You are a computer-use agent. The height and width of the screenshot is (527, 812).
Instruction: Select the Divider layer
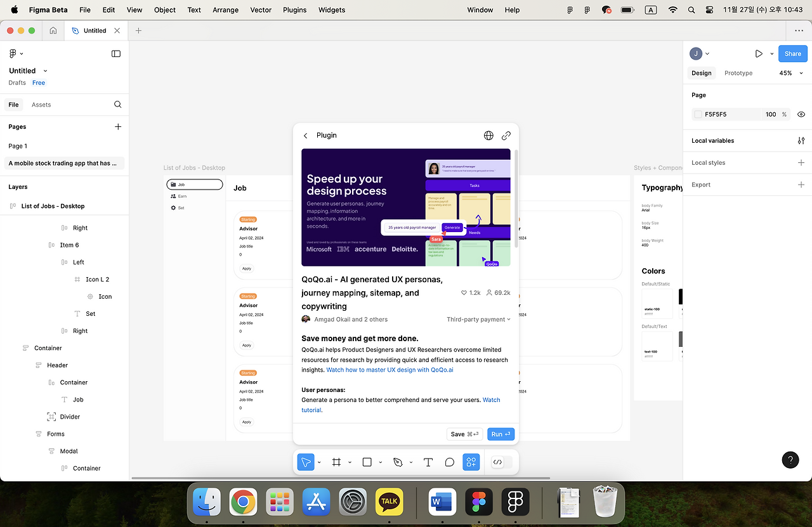(x=70, y=417)
